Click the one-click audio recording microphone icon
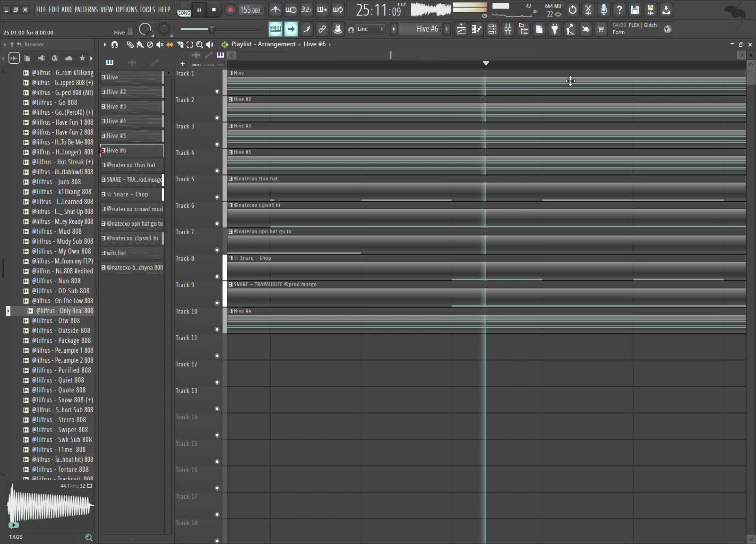This screenshot has height=544, width=756. (604, 9)
